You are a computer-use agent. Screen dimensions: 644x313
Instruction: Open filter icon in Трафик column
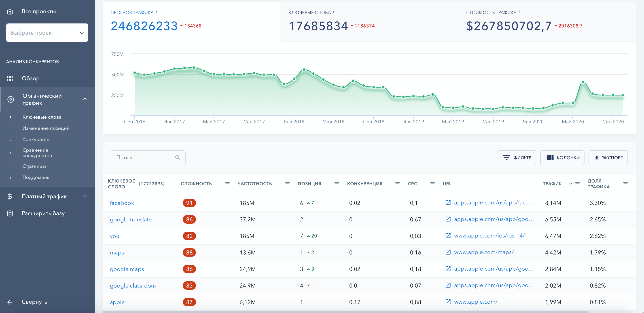click(x=578, y=184)
